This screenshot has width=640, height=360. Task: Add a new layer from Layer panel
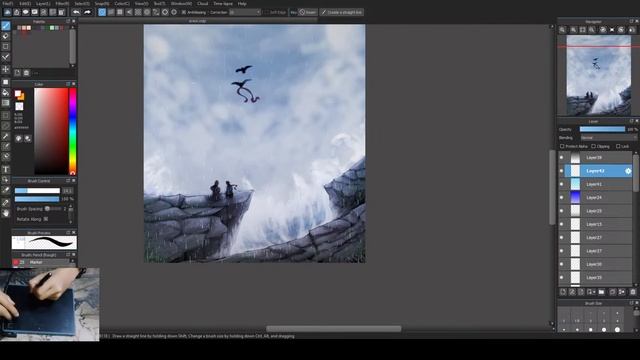click(x=563, y=292)
